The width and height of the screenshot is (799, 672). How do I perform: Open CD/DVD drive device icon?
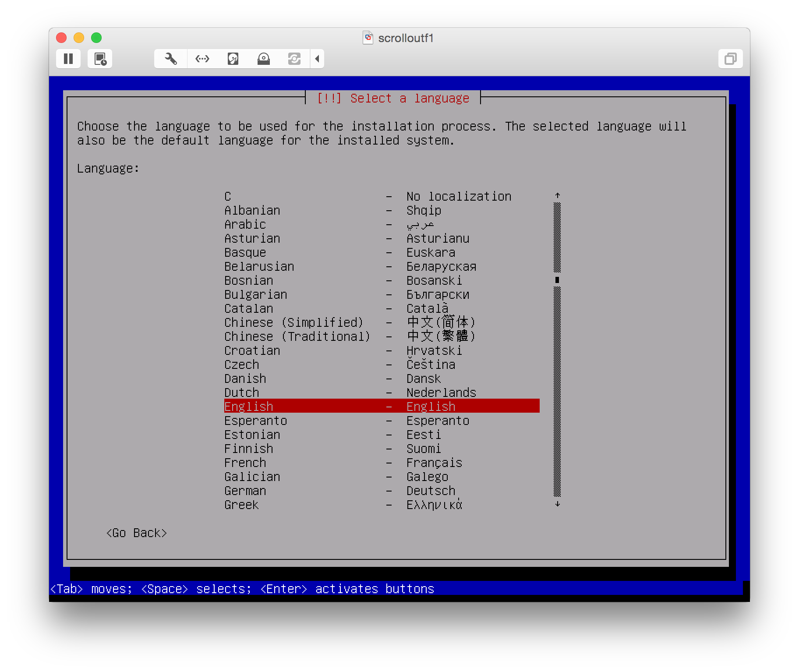coord(264,59)
